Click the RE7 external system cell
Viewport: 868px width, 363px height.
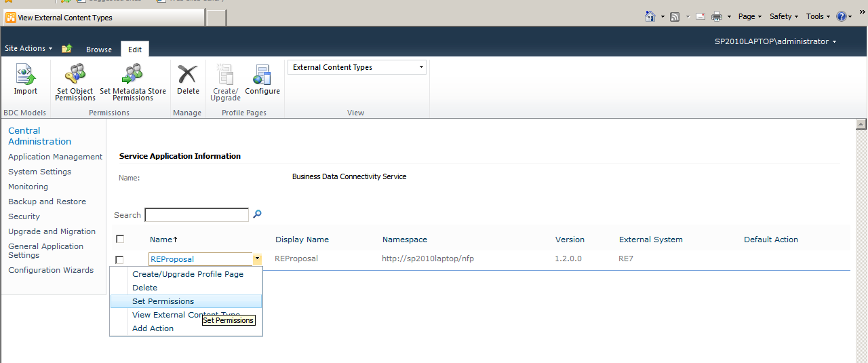625,259
